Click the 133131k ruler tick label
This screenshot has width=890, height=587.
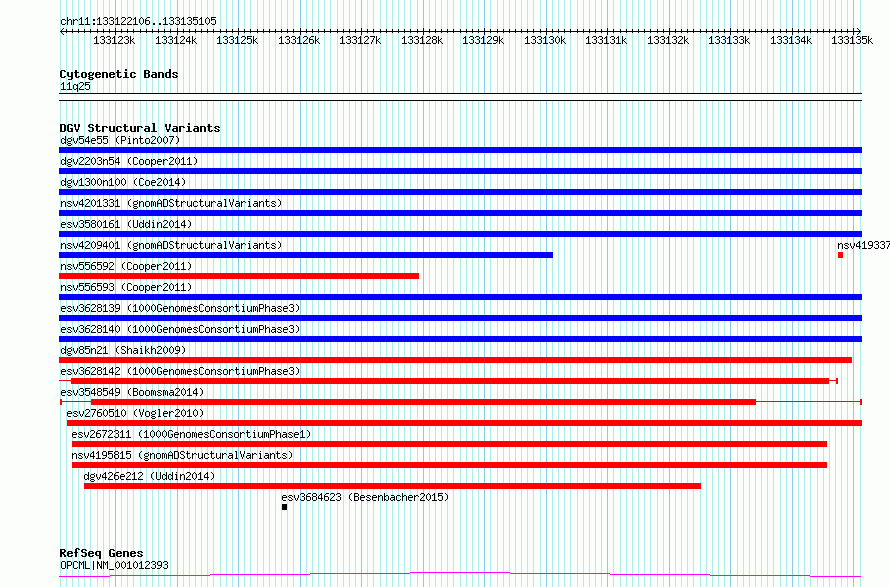click(606, 40)
